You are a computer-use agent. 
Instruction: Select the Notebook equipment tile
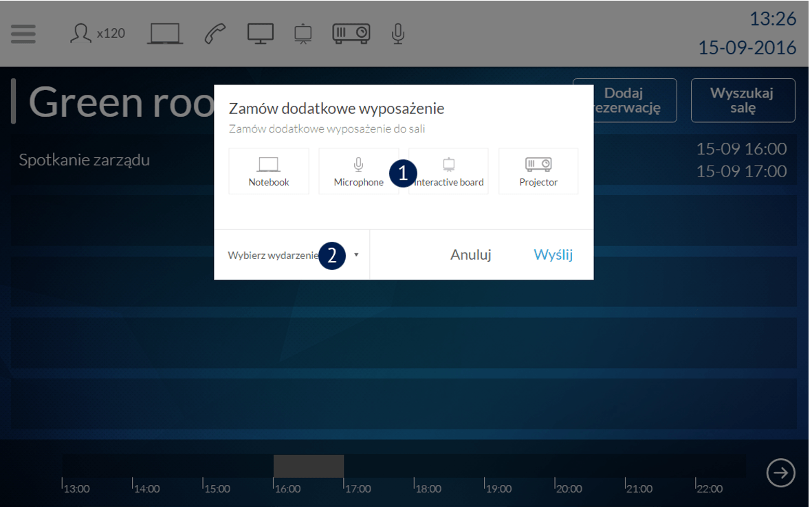point(269,171)
